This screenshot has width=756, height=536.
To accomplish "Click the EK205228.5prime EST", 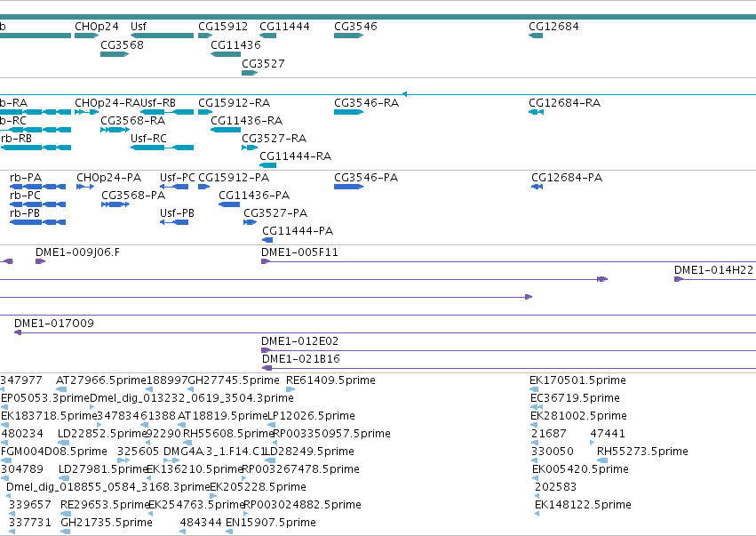I will pyautogui.click(x=213, y=496).
